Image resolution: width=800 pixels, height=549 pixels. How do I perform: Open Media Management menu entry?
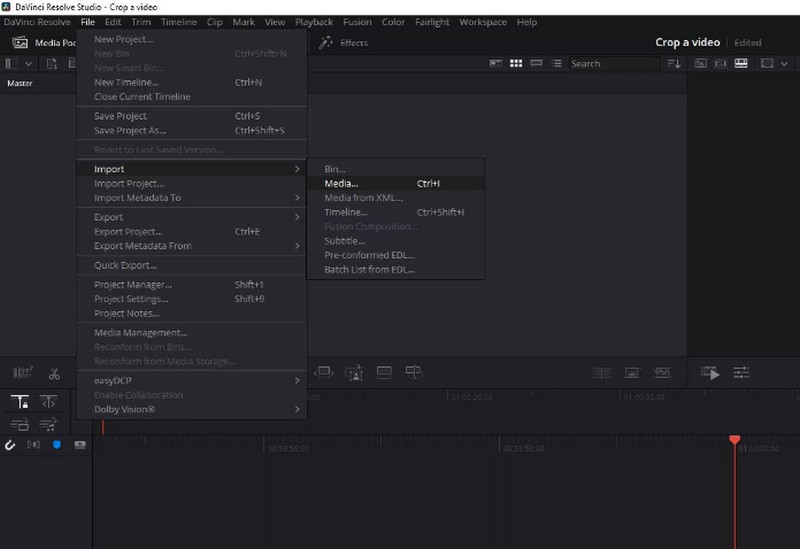tap(192, 333)
